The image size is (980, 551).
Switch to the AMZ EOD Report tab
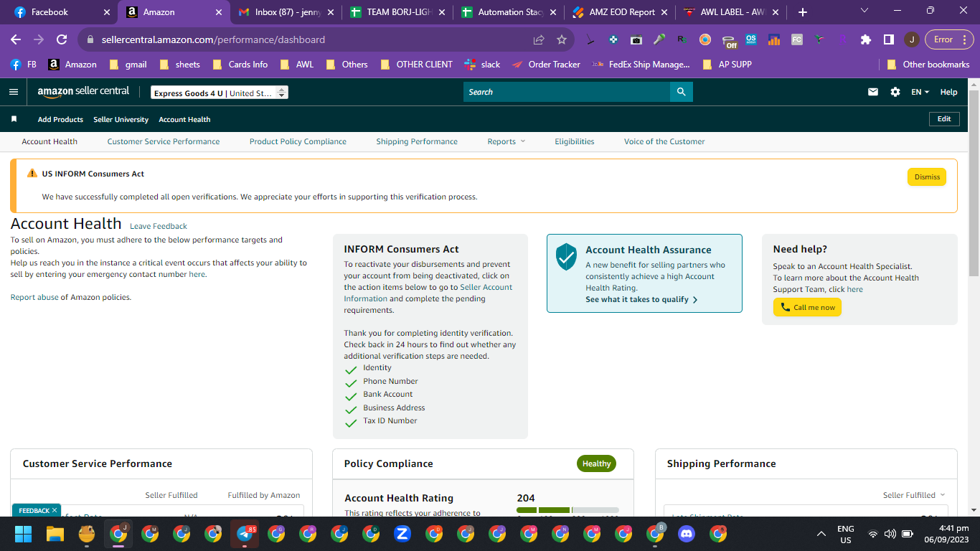621,12
